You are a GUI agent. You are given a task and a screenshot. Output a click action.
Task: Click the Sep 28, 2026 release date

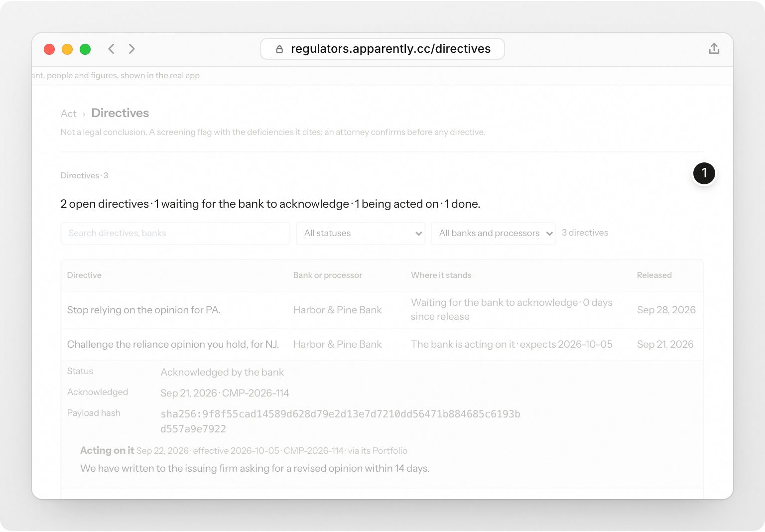pos(666,310)
